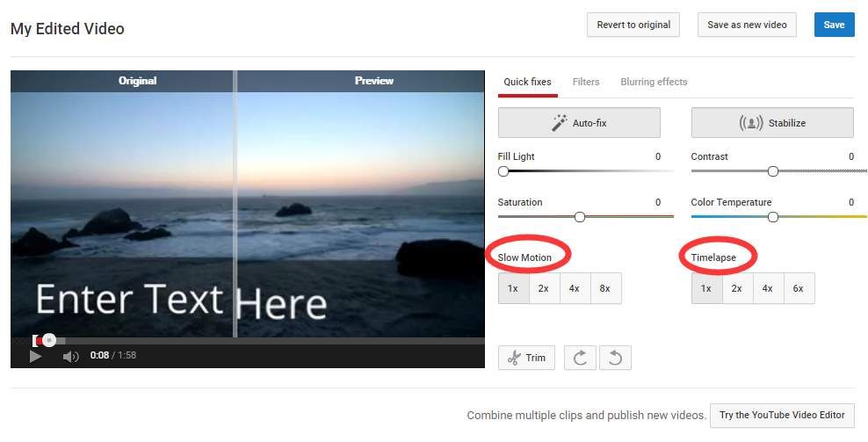Click the Saturation slider handle
The width and height of the screenshot is (868, 442).
[x=580, y=216]
